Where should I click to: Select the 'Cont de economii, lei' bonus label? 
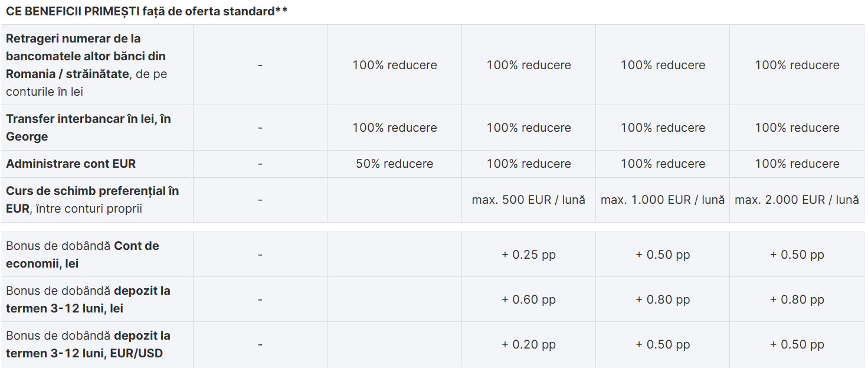click(83, 255)
